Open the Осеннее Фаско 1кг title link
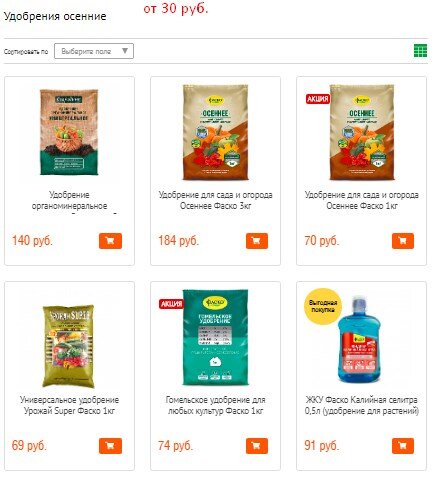This screenshot has width=444, height=479. [x=362, y=200]
